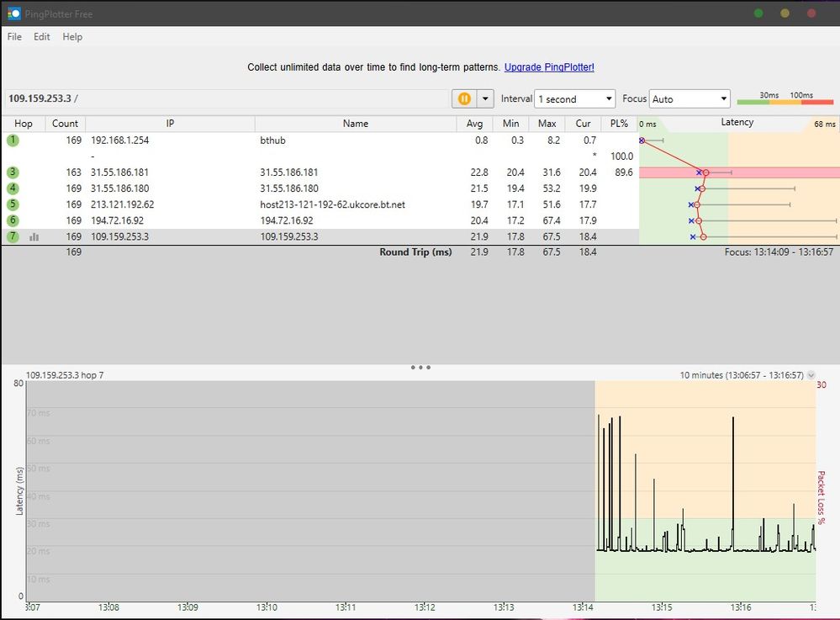
Task: Open the Help menu
Action: tap(72, 37)
